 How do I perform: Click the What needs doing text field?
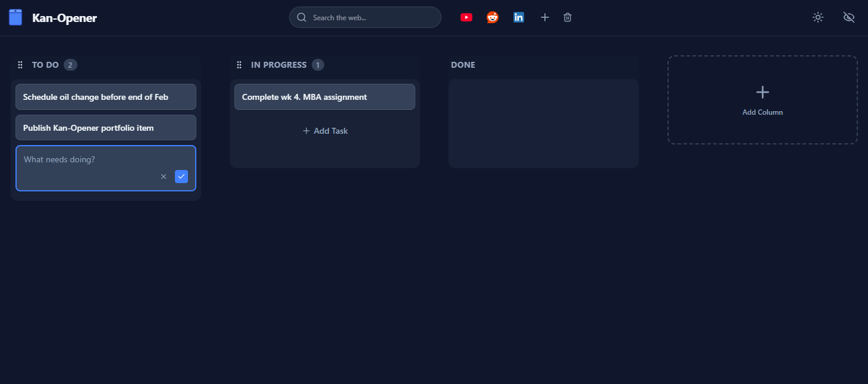pyautogui.click(x=89, y=160)
